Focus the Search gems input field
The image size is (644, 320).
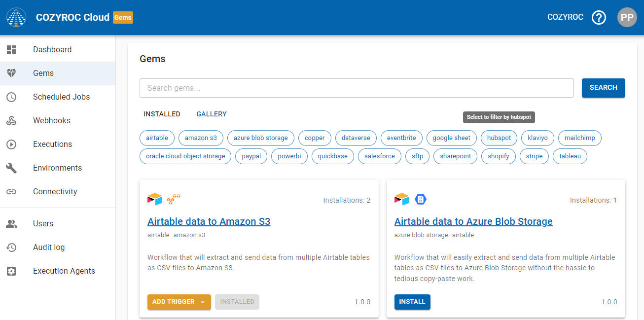point(357,88)
